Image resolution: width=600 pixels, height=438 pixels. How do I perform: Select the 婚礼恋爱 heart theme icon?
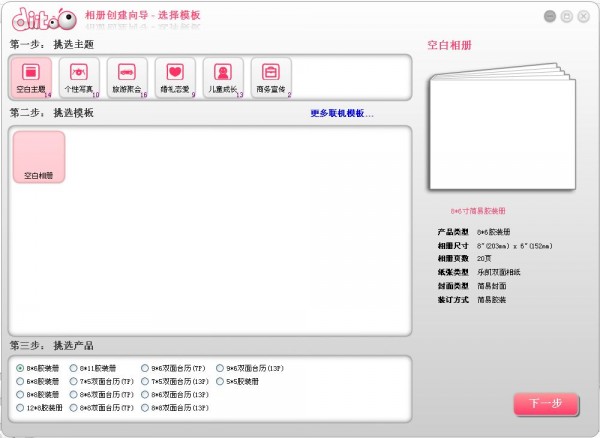(x=175, y=73)
